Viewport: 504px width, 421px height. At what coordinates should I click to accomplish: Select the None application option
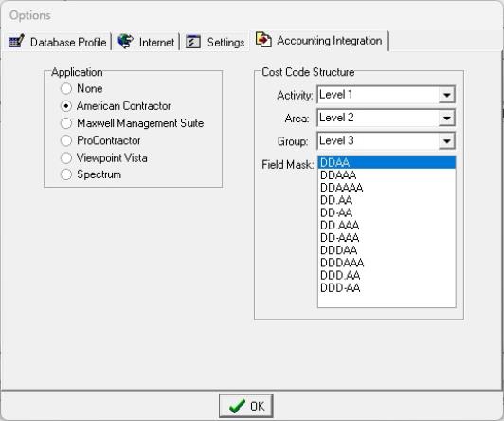click(x=66, y=88)
